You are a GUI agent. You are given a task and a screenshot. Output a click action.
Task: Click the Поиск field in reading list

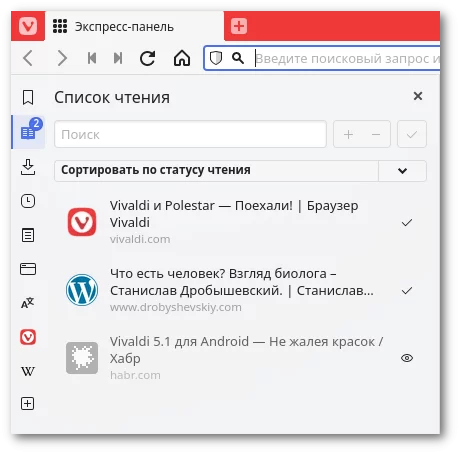[190, 134]
